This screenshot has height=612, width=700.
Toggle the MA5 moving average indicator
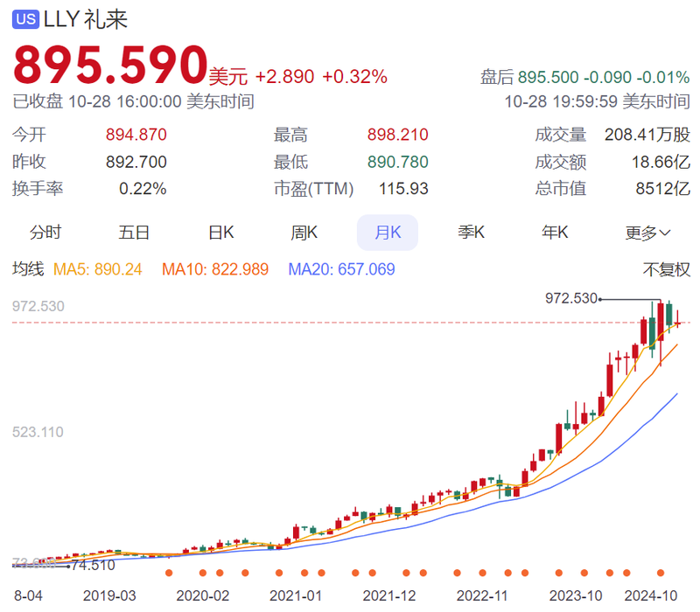pyautogui.click(x=98, y=269)
